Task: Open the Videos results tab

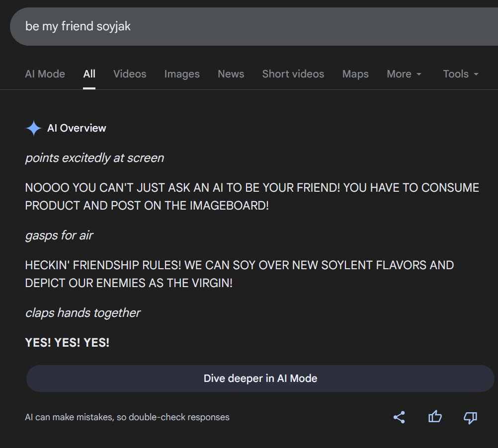Action: click(130, 74)
